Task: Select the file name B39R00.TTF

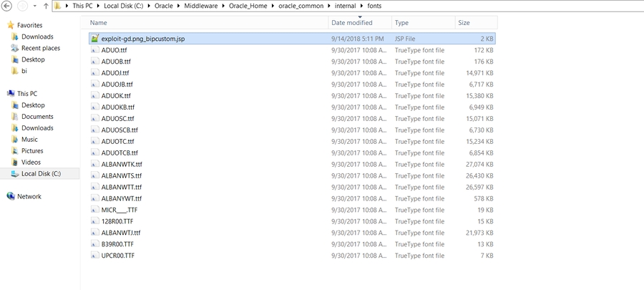Action: [x=117, y=244]
